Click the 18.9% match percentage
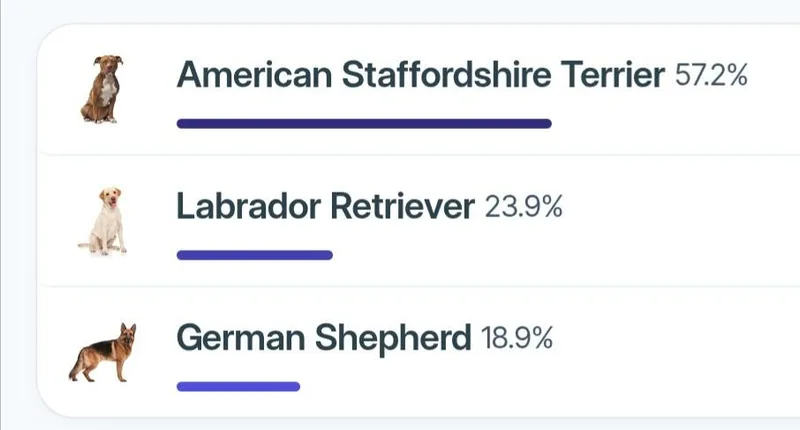 517,339
